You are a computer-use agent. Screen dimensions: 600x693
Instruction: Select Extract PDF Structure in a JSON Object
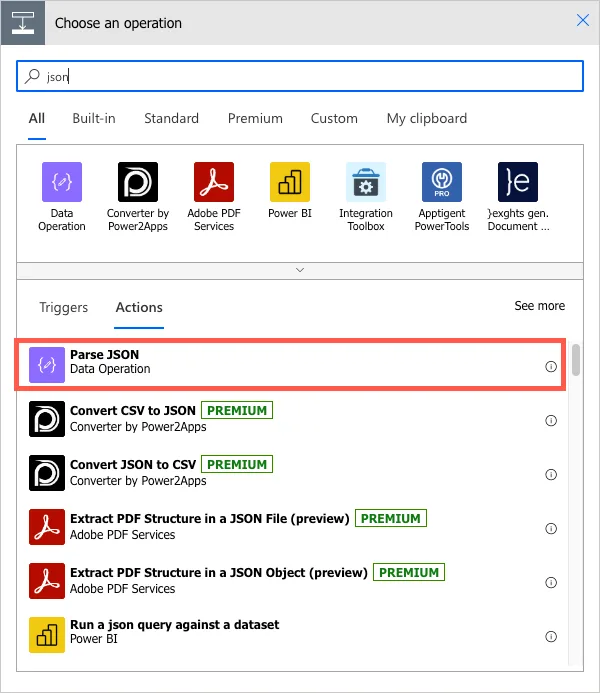pyautogui.click(x=290, y=581)
